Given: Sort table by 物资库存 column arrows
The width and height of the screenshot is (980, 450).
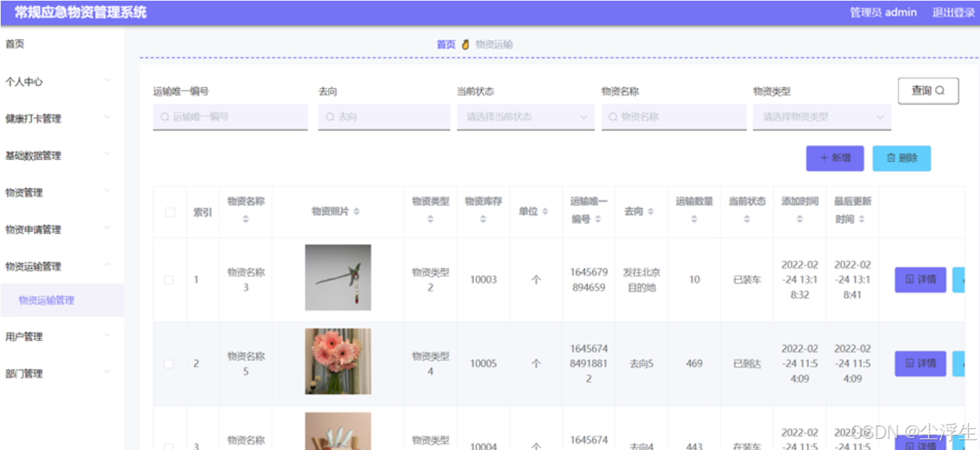Looking at the screenshot, I should (483, 219).
